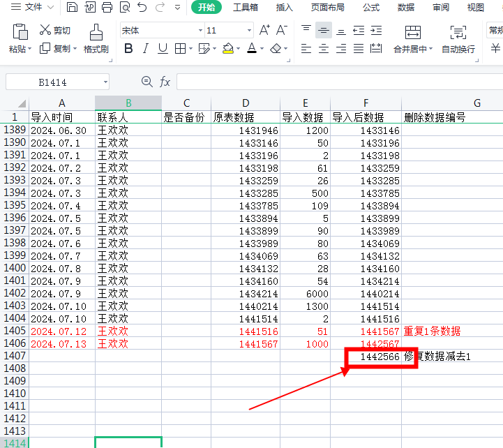Switch to the 数据 tab
Image resolution: width=503 pixels, height=448 pixels.
point(406,7)
